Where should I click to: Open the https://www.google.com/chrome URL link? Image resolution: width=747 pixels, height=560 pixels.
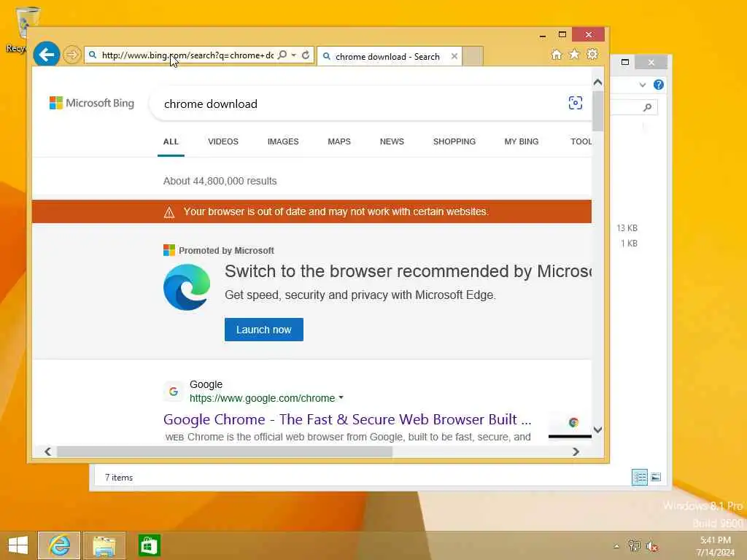[x=262, y=398]
